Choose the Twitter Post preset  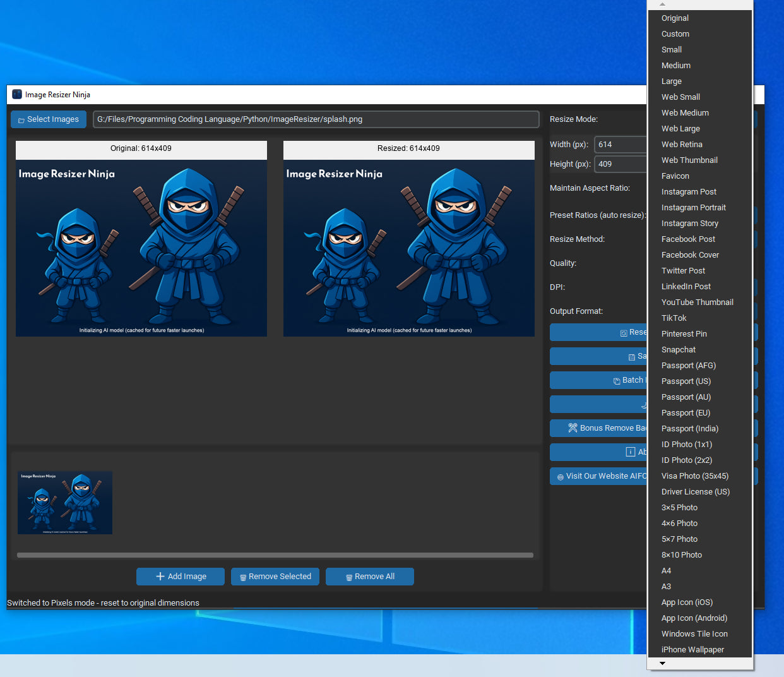(700, 271)
